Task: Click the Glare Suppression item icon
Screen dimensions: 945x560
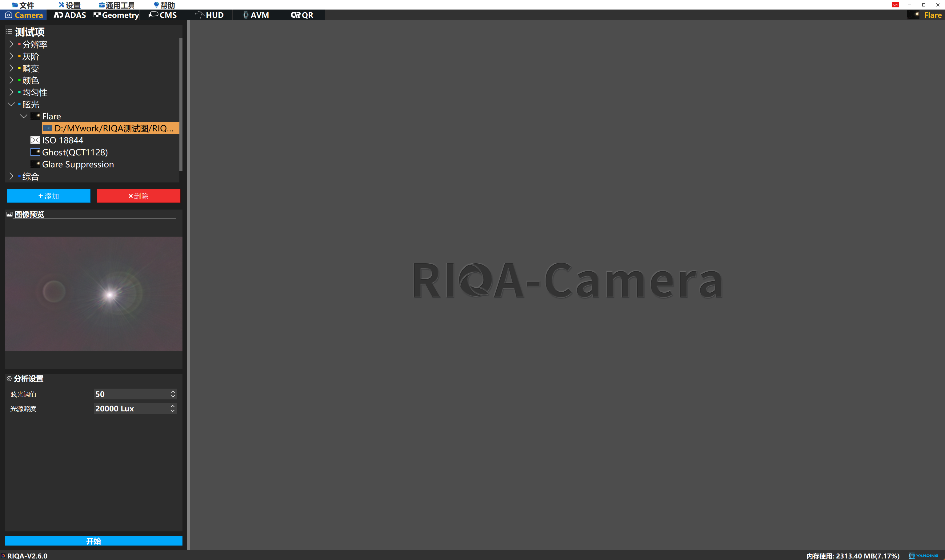Action: [x=35, y=165]
